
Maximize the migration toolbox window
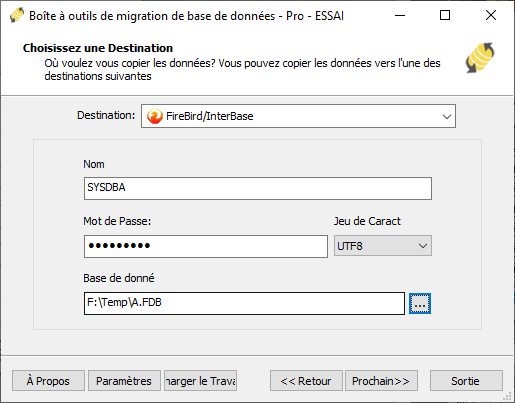445,15
